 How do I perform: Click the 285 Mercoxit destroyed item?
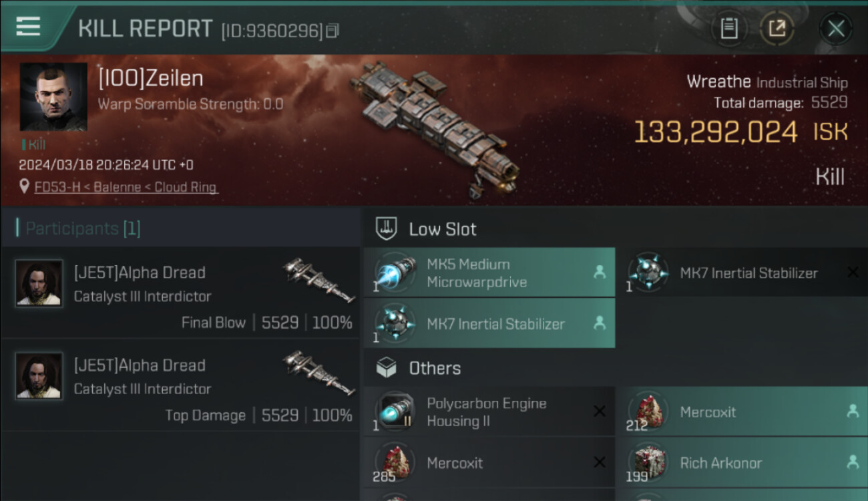click(x=489, y=463)
